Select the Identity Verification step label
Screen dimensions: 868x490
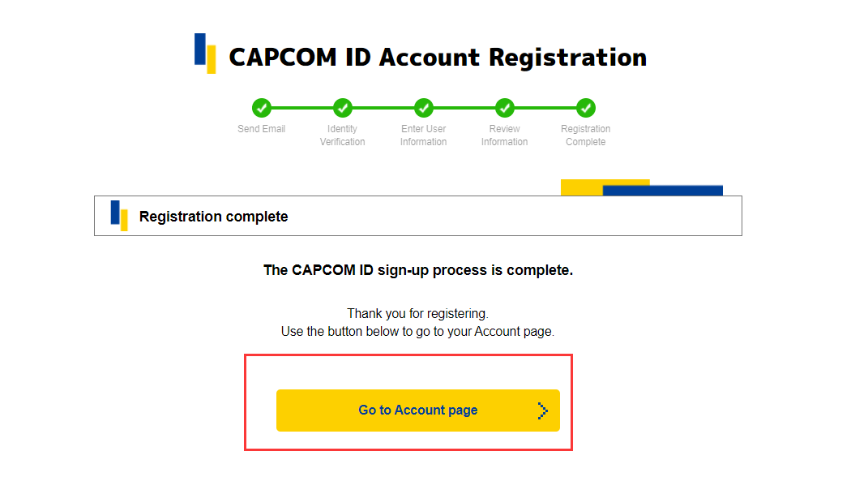pyautogui.click(x=343, y=135)
